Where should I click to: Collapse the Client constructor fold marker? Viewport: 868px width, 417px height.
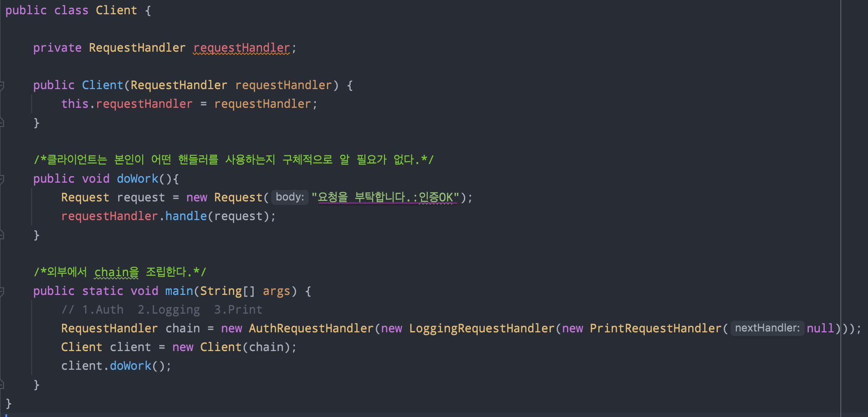click(2, 85)
